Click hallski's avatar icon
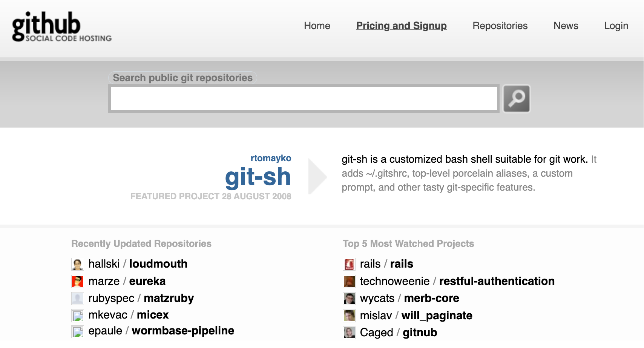Image resolution: width=644 pixels, height=348 pixels. click(78, 264)
